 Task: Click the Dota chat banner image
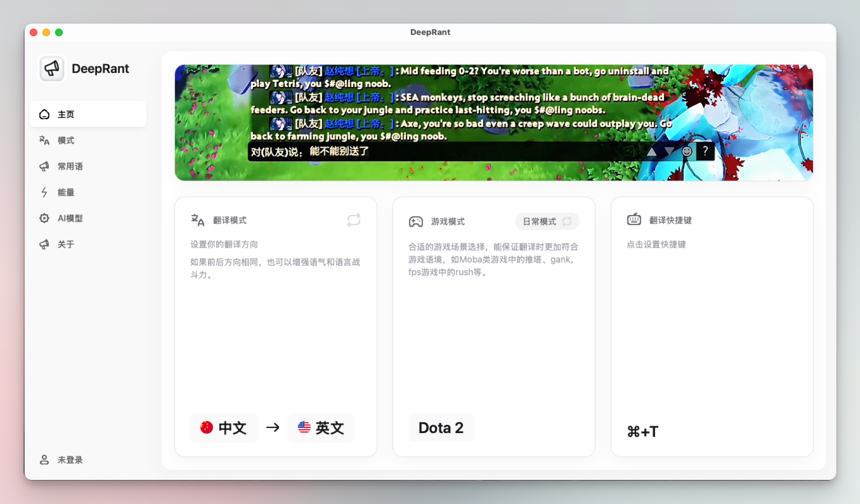point(493,122)
